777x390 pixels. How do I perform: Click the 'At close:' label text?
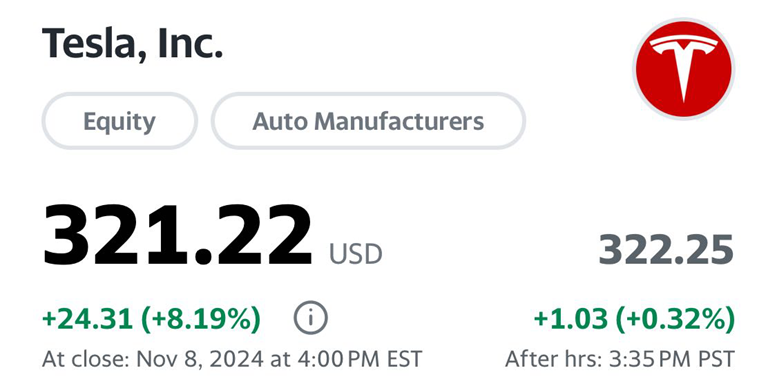coord(86,359)
